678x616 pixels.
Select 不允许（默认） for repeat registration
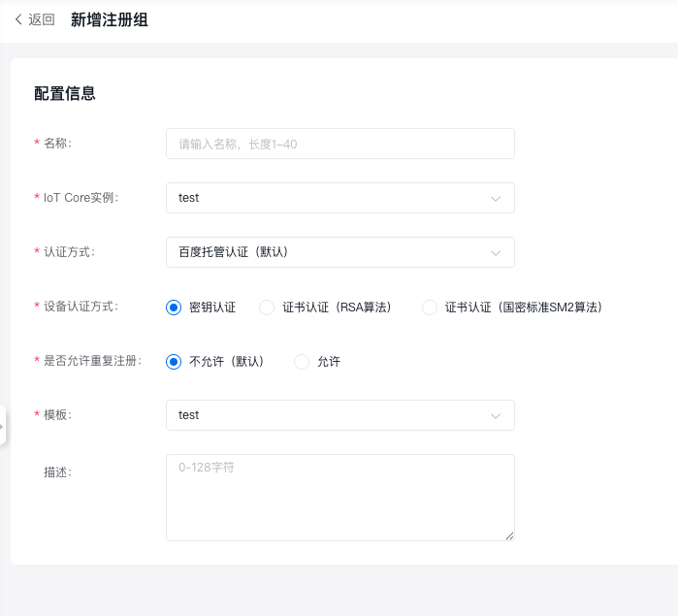coord(175,362)
